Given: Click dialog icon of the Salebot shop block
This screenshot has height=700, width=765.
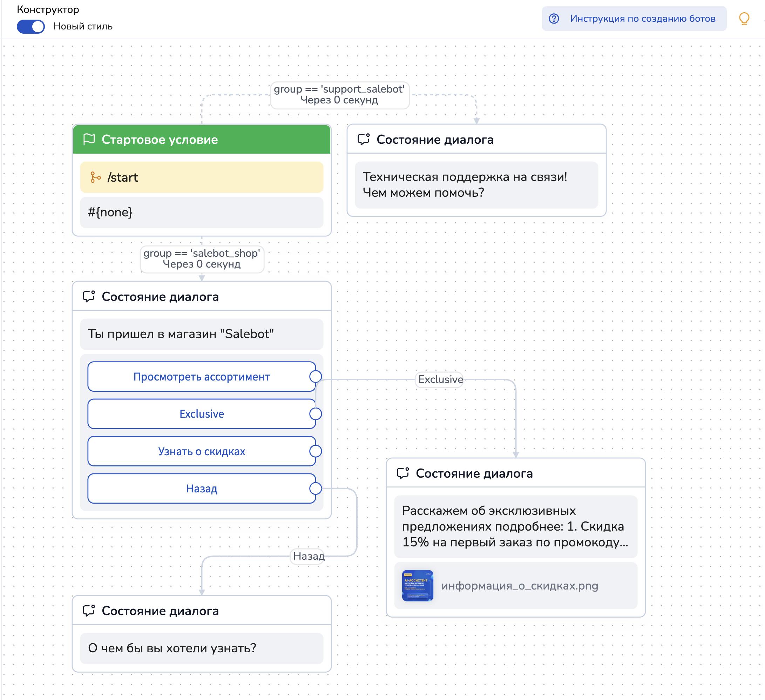Looking at the screenshot, I should (89, 296).
